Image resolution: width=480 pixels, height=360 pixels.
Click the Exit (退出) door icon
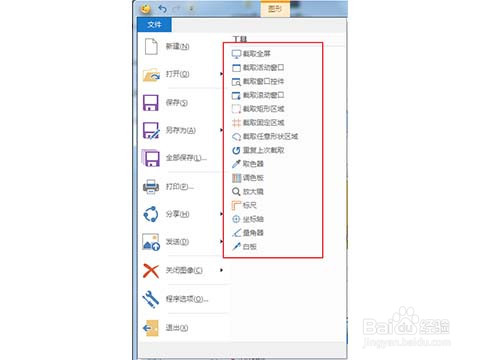[151, 328]
